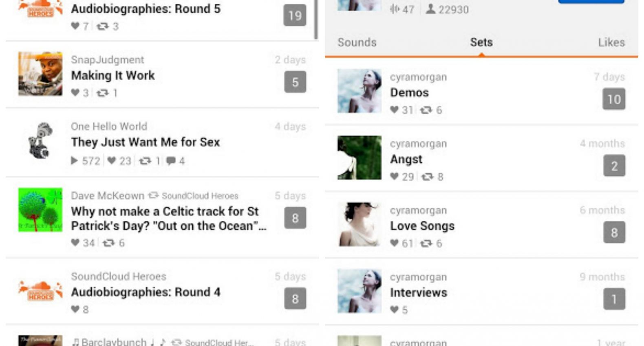Tap the repost icon on Love Songs set
The width and height of the screenshot is (644, 346).
point(426,243)
